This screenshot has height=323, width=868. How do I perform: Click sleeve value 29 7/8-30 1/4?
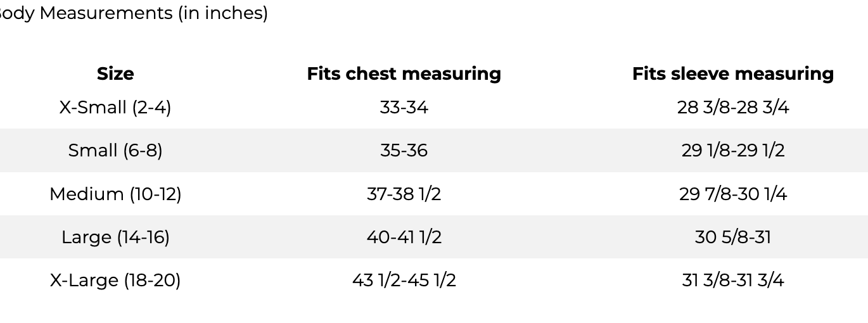click(733, 194)
